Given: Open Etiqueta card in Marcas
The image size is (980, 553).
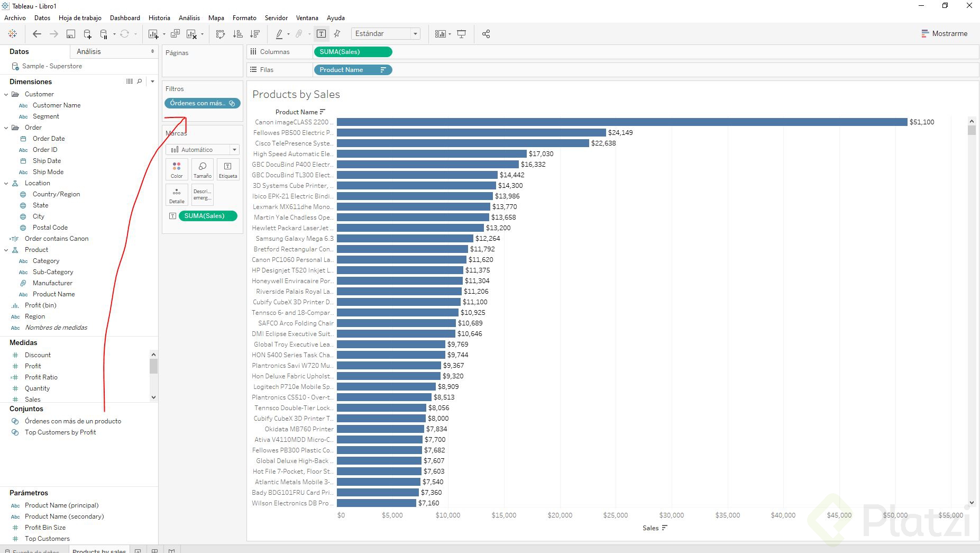Looking at the screenshot, I should [x=228, y=169].
